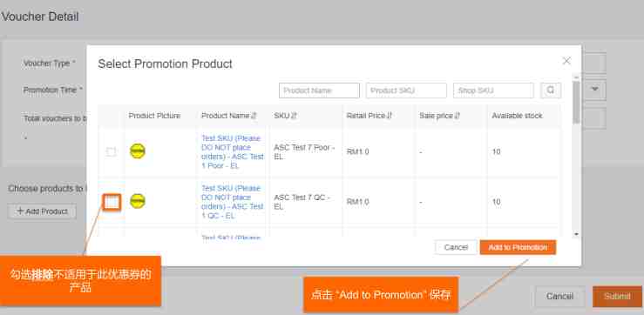Sort by SKU column arrow

(294, 116)
